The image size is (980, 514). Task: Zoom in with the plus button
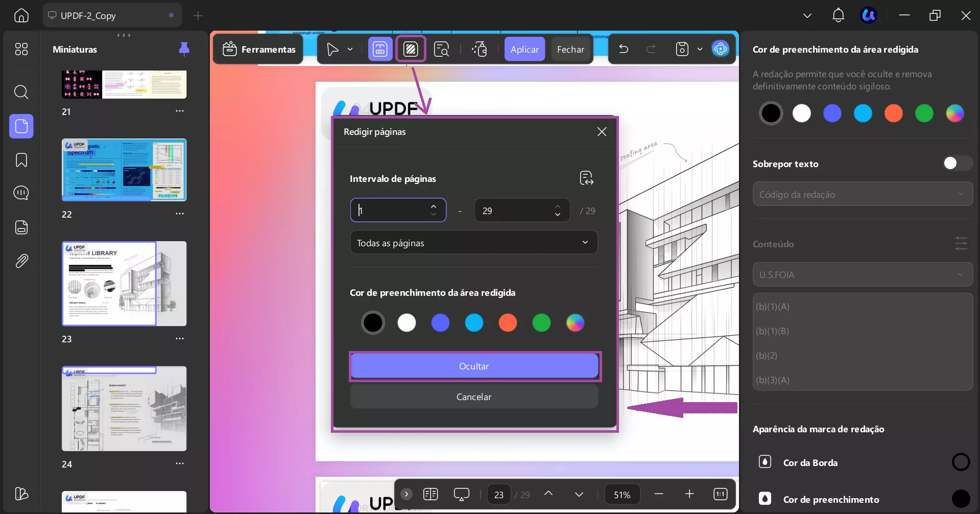689,494
